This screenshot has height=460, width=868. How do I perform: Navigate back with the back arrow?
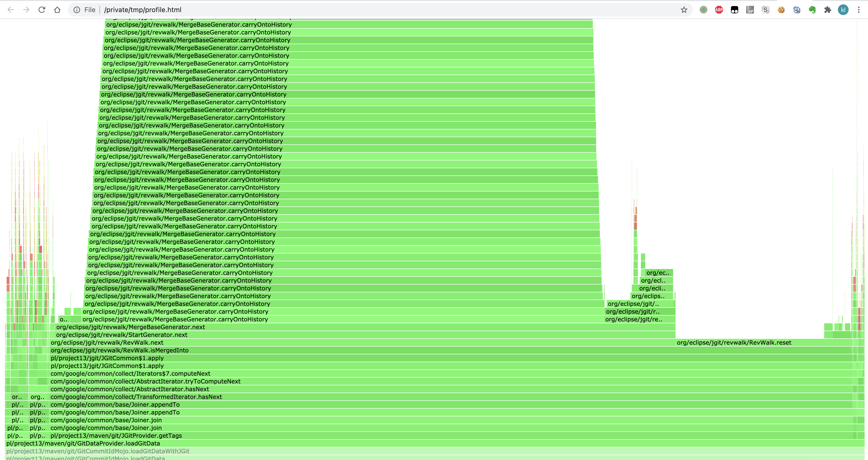coord(11,9)
